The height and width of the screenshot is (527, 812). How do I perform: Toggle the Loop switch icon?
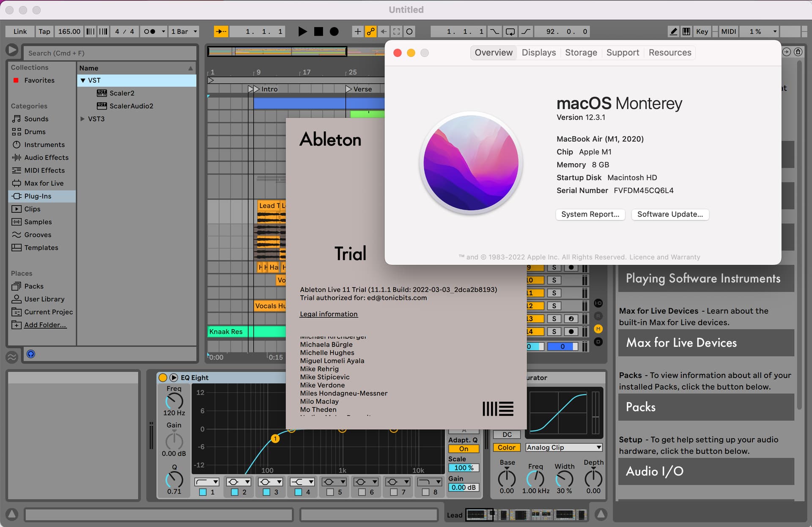click(x=510, y=31)
